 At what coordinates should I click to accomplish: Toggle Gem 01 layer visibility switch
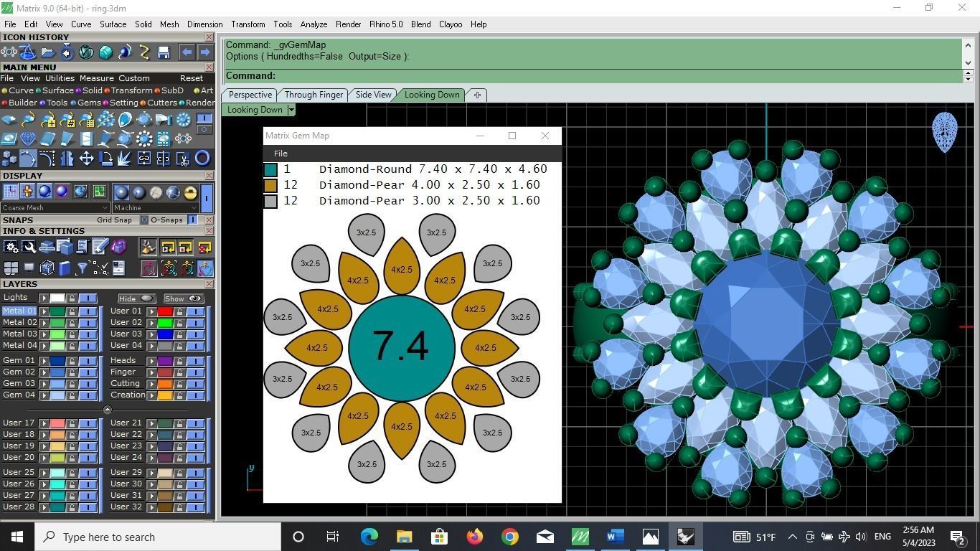click(88, 360)
